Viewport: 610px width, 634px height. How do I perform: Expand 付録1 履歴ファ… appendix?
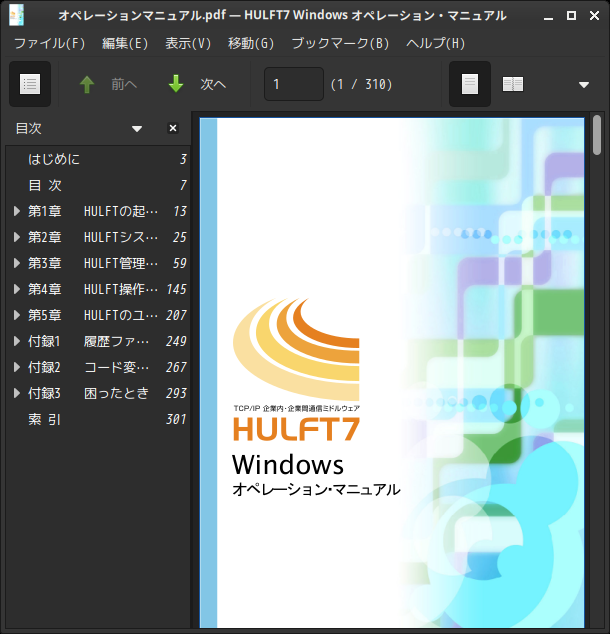tap(17, 341)
